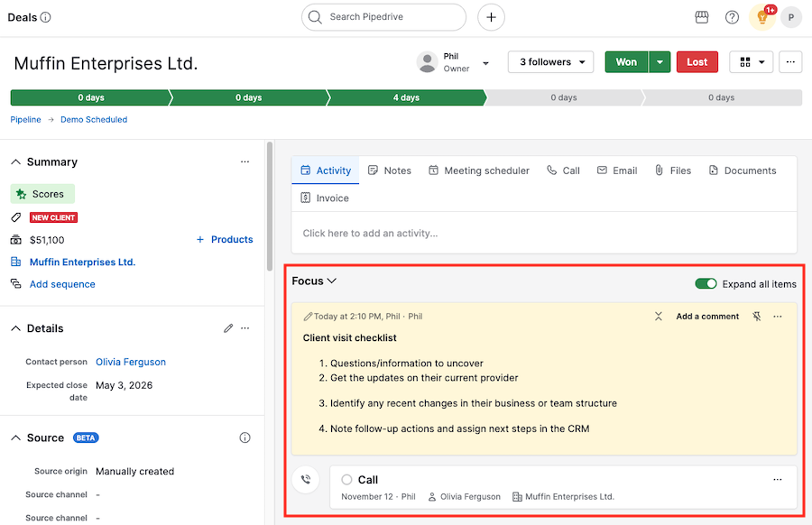Click the third pipeline stage showing 4 days
Image resolution: width=812 pixels, height=525 pixels.
(406, 97)
